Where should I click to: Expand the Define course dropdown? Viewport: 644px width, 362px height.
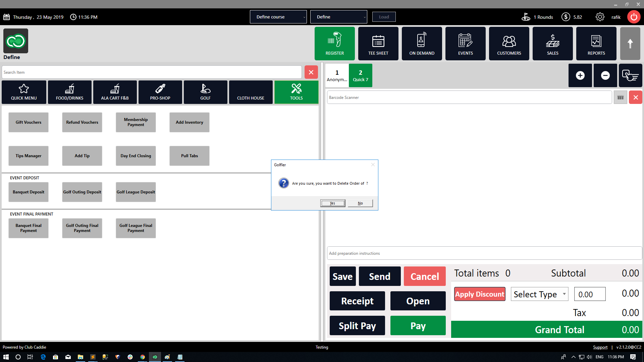coord(278,17)
